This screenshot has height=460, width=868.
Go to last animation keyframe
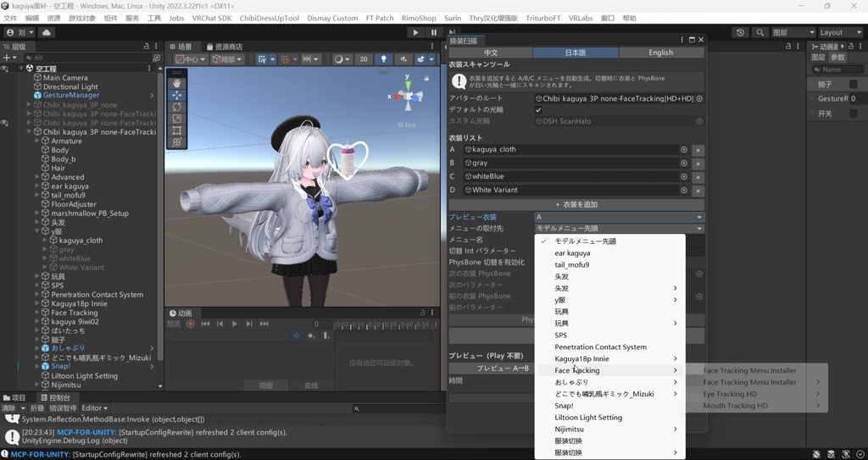[x=264, y=324]
